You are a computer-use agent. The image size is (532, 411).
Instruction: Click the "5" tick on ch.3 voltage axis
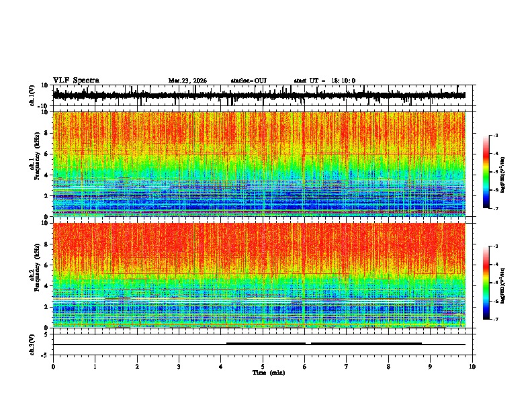(x=47, y=334)
